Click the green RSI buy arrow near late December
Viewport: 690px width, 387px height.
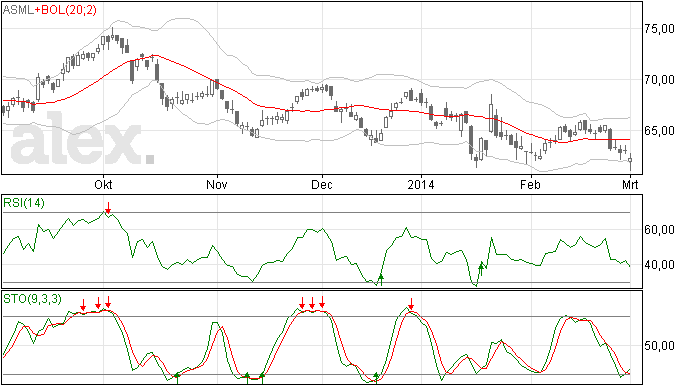[381, 280]
